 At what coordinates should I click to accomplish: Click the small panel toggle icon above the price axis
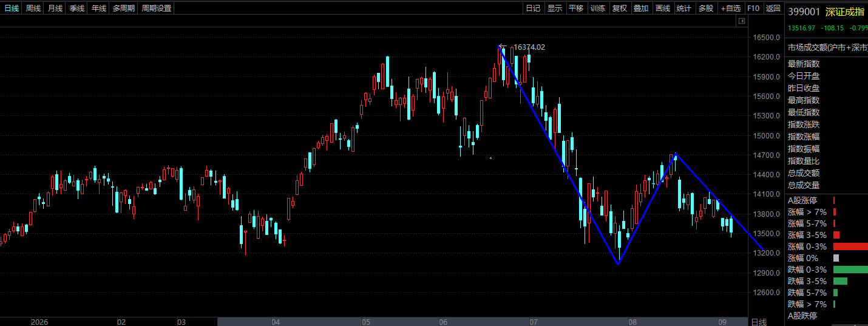pos(741,21)
